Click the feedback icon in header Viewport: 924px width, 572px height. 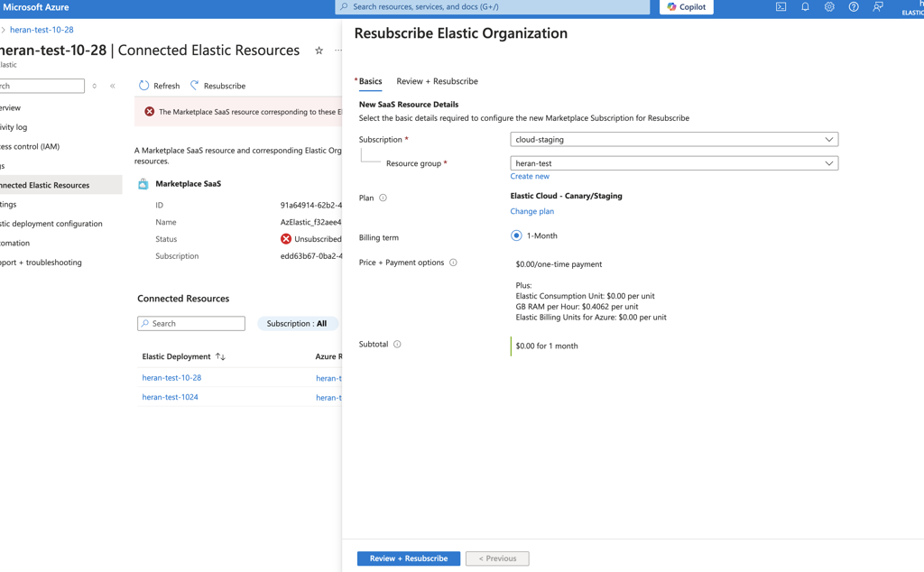click(878, 7)
